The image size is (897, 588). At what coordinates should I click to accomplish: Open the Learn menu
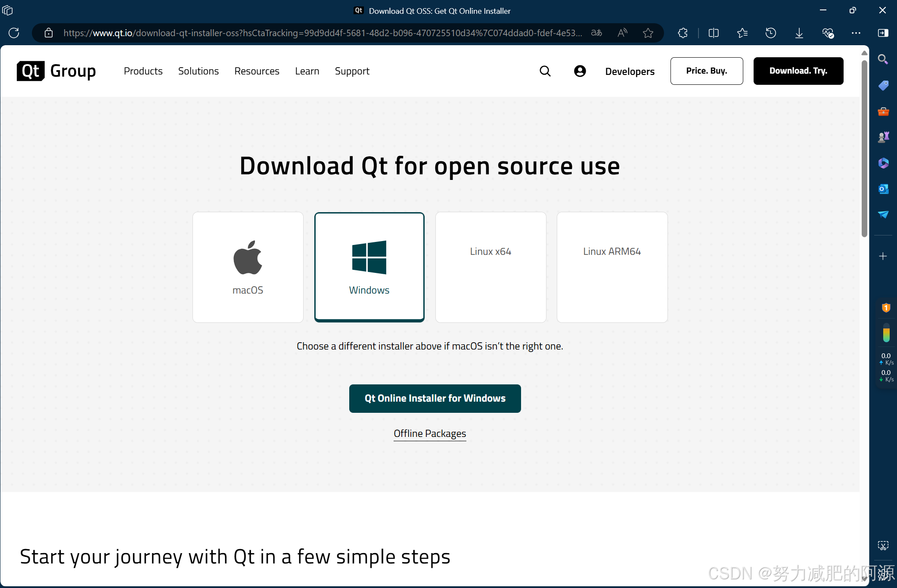click(x=307, y=71)
